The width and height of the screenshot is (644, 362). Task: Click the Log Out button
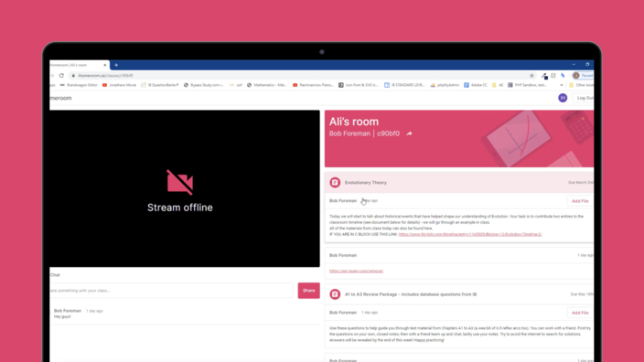click(x=584, y=98)
